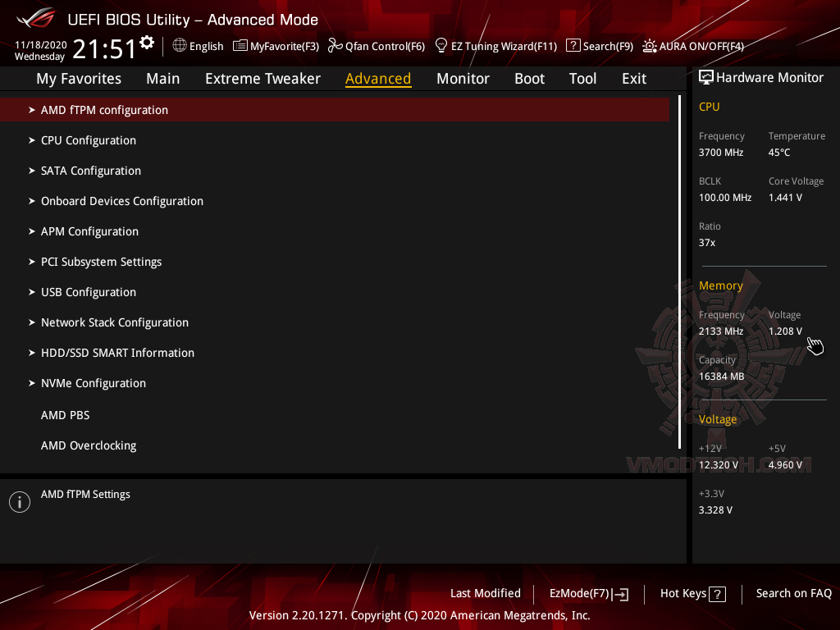Click the 3.328 V reading
The height and width of the screenshot is (630, 840).
coord(715,510)
